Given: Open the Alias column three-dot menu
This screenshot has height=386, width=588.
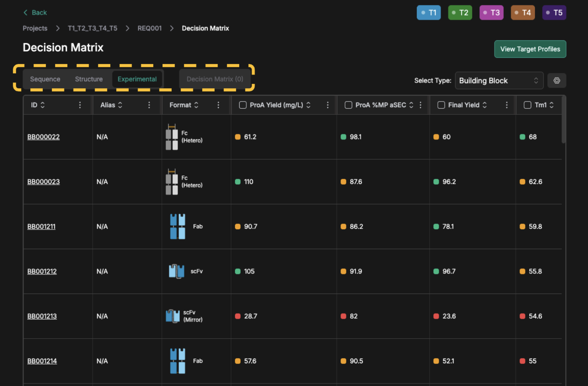Looking at the screenshot, I should (149, 105).
